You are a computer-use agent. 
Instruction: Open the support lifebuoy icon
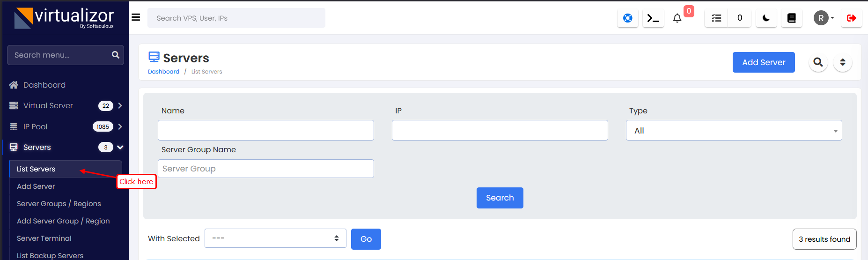tap(627, 18)
